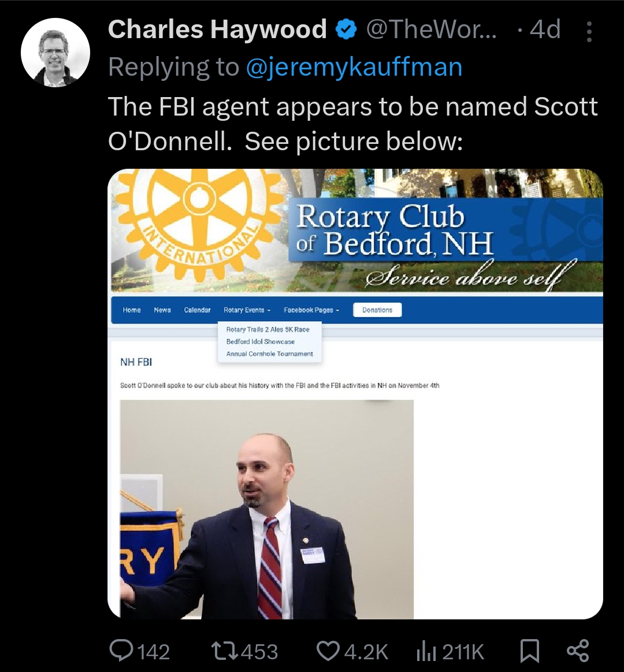The width and height of the screenshot is (624, 672).
Task: Expand the Facebook Pages dropdown
Action: pyautogui.click(x=311, y=310)
